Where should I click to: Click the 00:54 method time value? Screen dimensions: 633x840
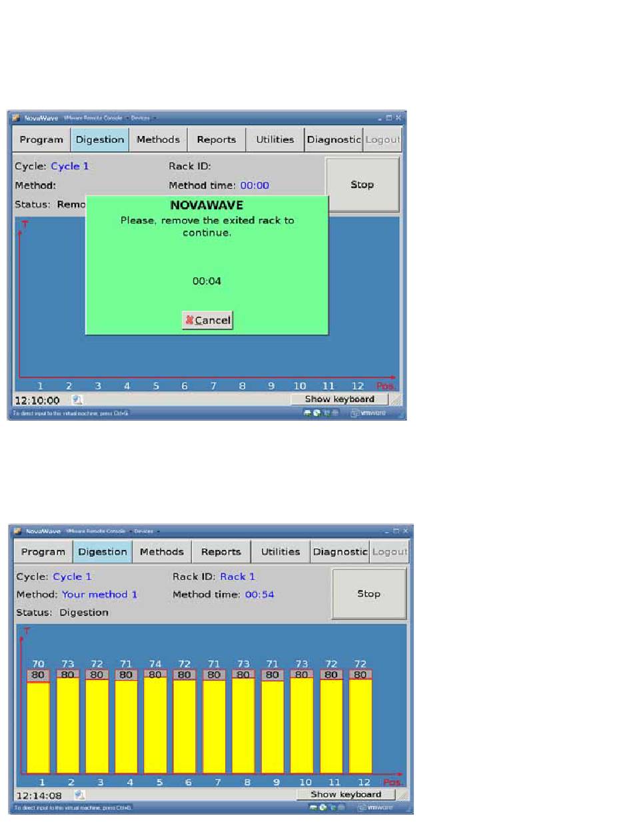point(260,594)
